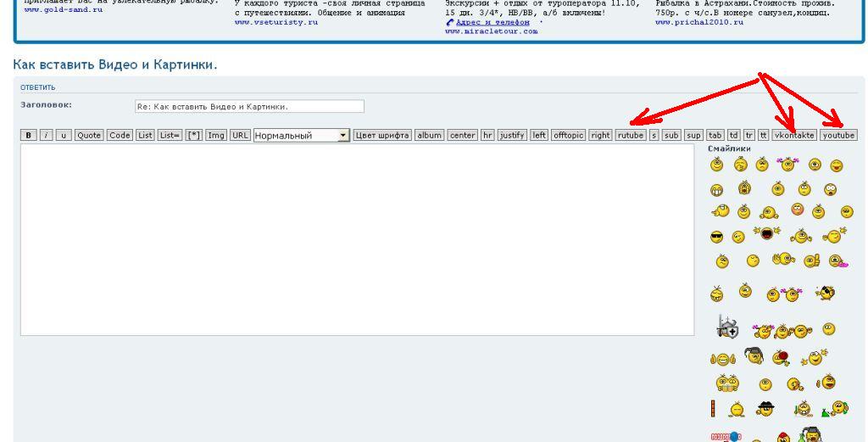This screenshot has width=868, height=442.
Task: Open the font size dropdown "Нормальный"
Action: click(301, 136)
